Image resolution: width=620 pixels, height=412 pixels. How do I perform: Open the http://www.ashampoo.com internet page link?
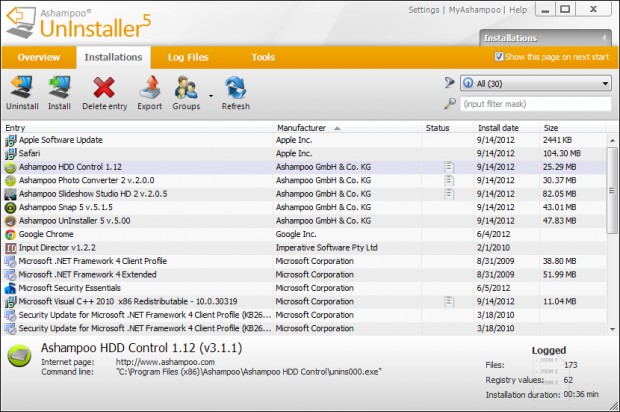[x=165, y=362]
